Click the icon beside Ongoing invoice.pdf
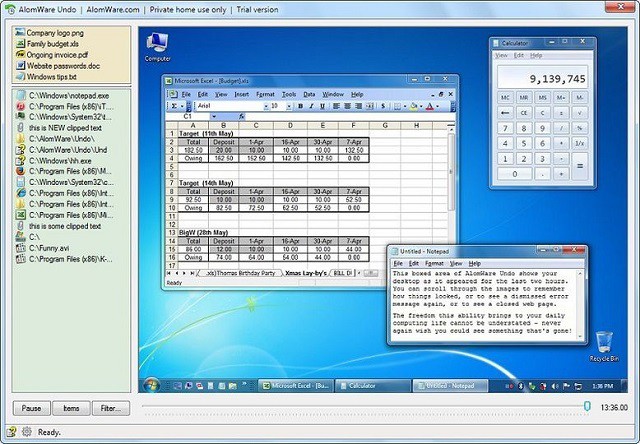 point(20,55)
